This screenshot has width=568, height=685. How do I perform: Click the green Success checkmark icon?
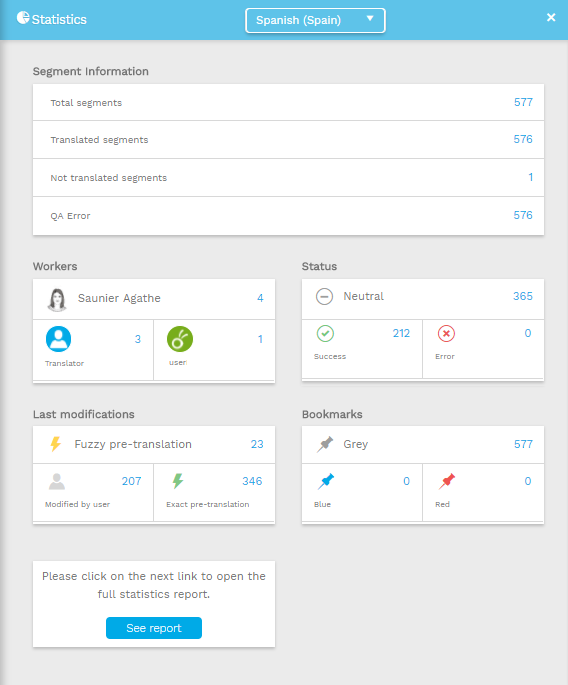pyautogui.click(x=325, y=334)
